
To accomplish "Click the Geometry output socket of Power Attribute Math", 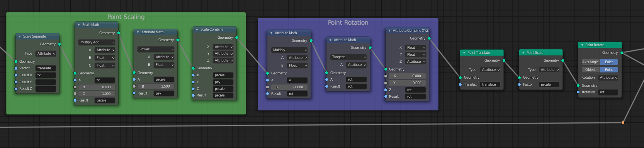I will point(178,40).
